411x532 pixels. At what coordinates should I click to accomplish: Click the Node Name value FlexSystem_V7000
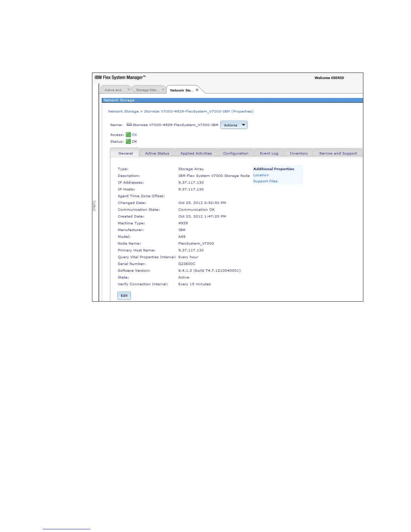[x=196, y=243]
